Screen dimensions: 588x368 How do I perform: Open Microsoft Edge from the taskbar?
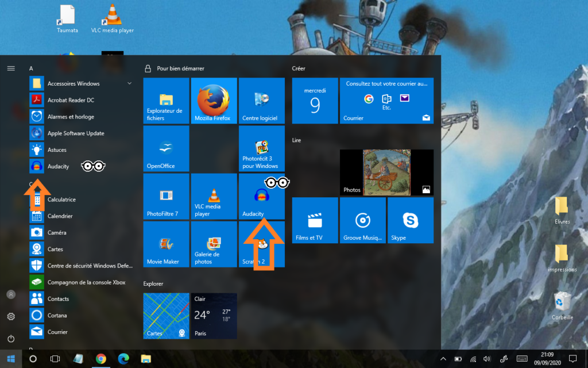pyautogui.click(x=123, y=359)
